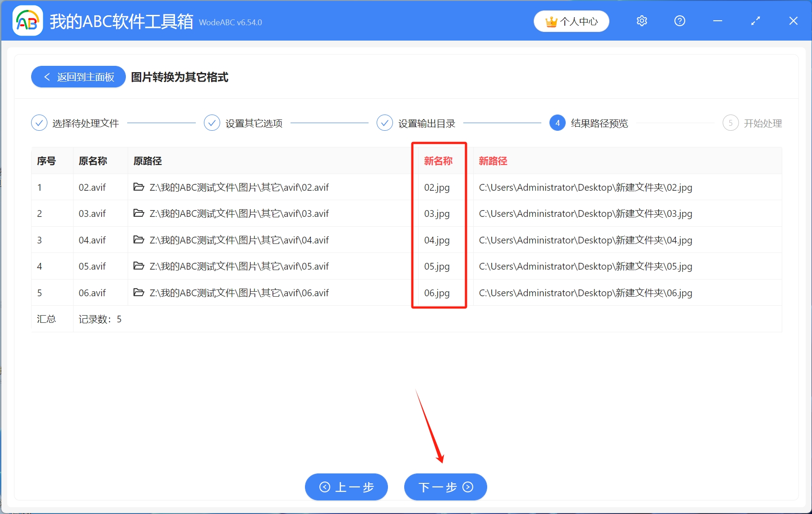This screenshot has height=514, width=812.
Task: Select step 设置输出目录 checkmark
Action: coord(384,123)
